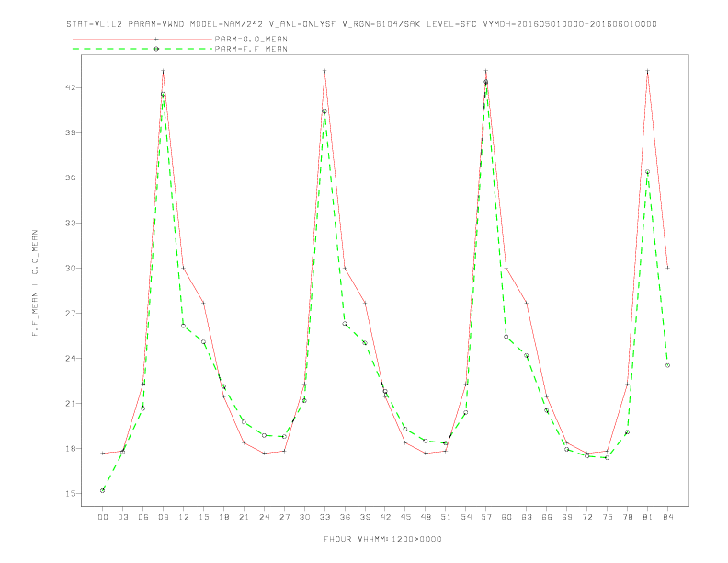
Task: Click the x-axis tick label 06
Action: pos(143,517)
